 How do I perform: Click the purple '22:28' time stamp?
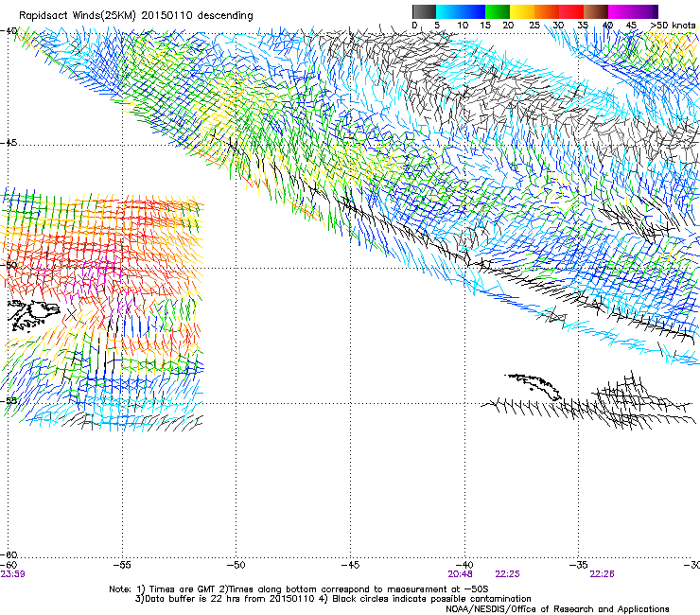(x=602, y=574)
